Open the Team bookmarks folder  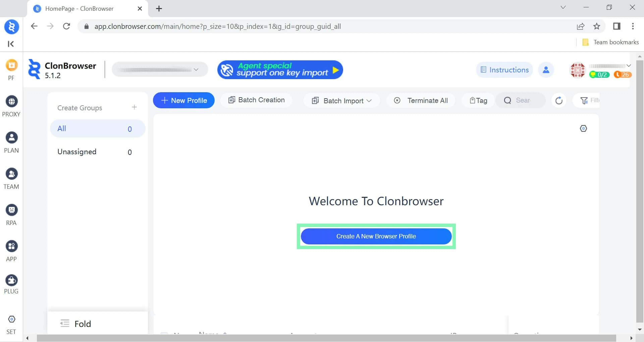[x=610, y=42]
